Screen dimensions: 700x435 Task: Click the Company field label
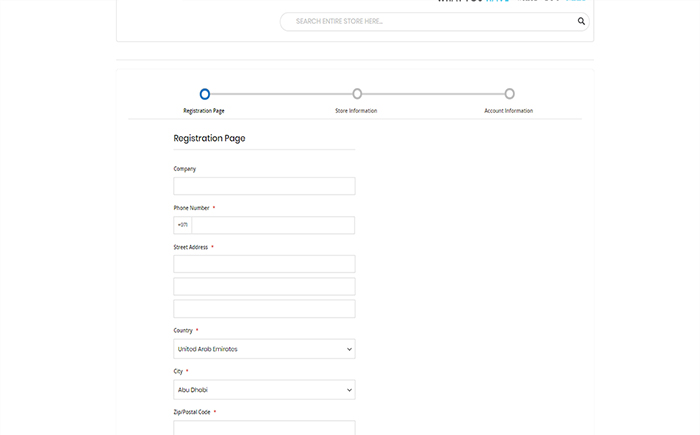tap(185, 169)
